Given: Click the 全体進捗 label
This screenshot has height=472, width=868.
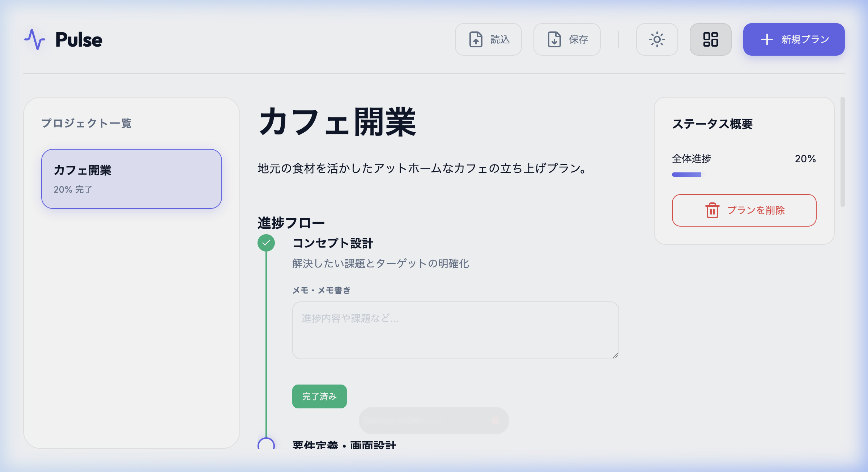Looking at the screenshot, I should pos(692,159).
